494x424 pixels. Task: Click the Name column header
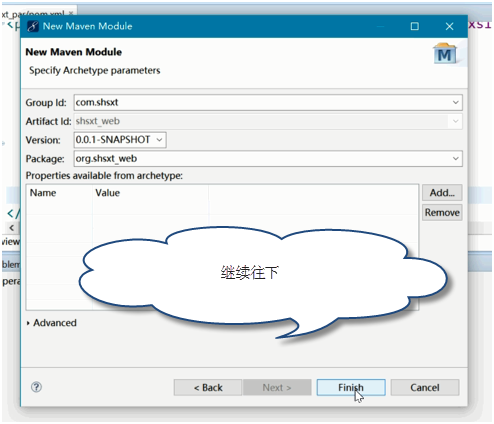point(59,193)
